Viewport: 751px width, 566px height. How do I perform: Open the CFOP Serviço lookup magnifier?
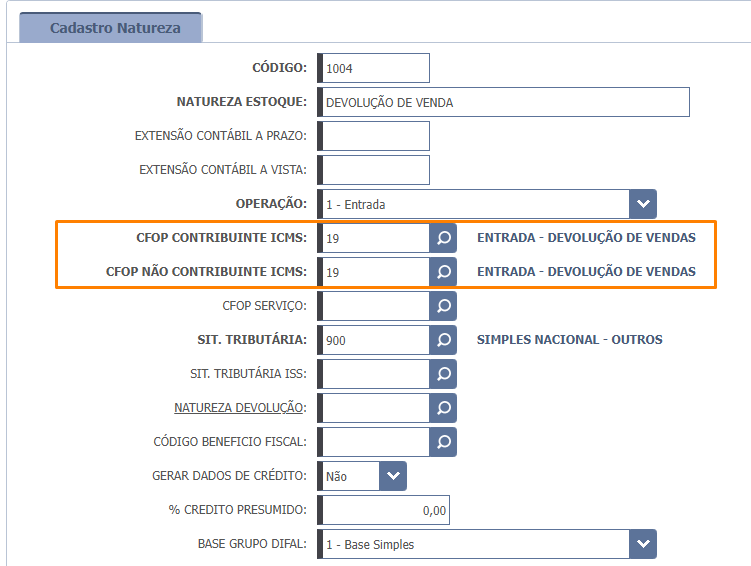click(x=443, y=306)
